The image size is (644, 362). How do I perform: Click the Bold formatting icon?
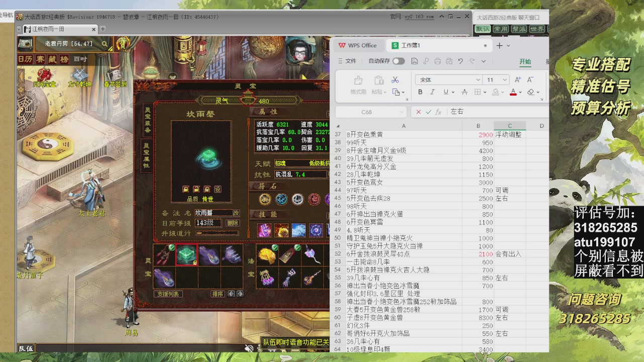(x=420, y=92)
